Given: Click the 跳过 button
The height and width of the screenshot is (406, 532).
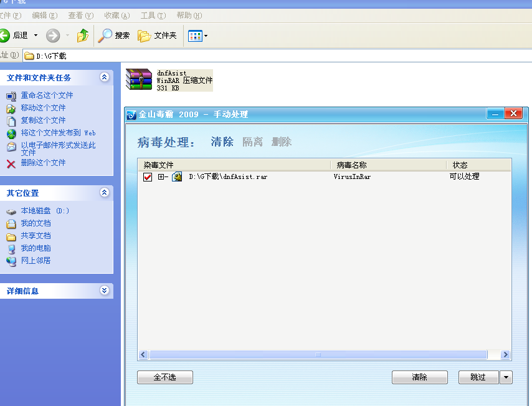Looking at the screenshot, I should pyautogui.click(x=478, y=377).
